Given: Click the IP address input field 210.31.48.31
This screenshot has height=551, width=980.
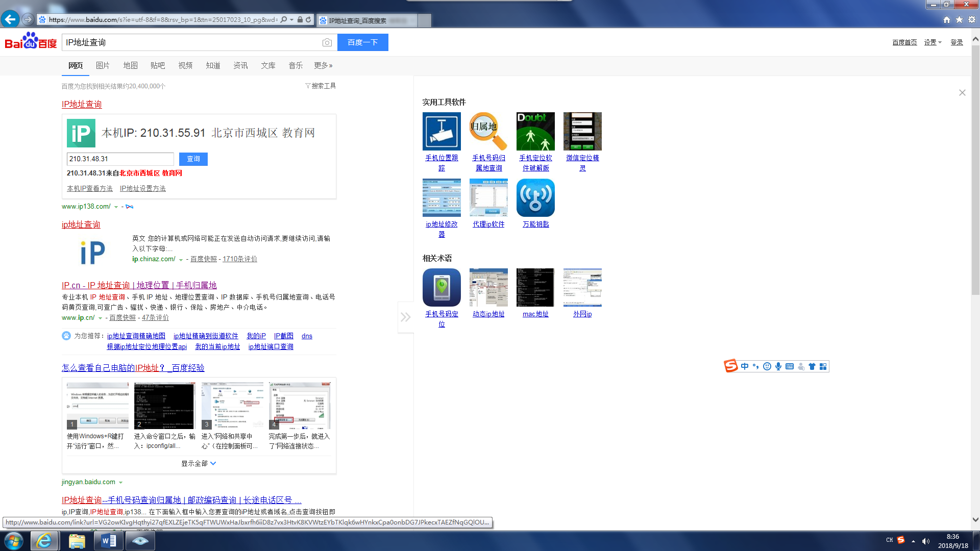Looking at the screenshot, I should [120, 159].
